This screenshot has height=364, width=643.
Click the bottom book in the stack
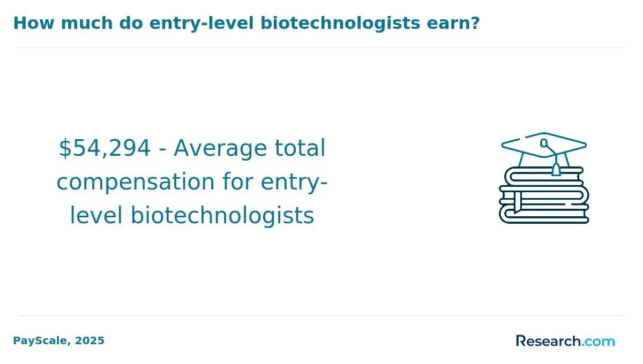544,214
